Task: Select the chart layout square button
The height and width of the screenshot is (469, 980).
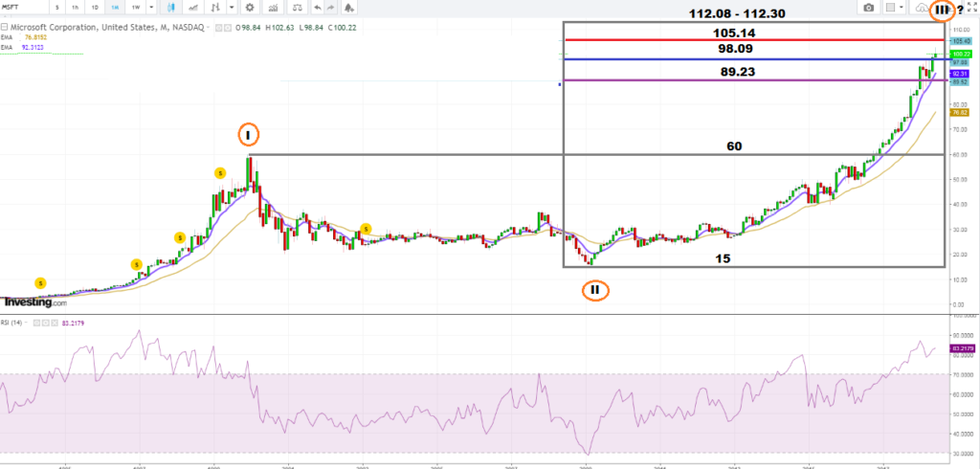Action: pos(890,8)
